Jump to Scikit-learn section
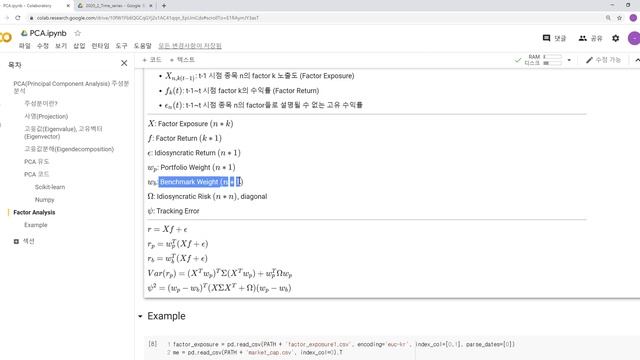 click(50, 187)
